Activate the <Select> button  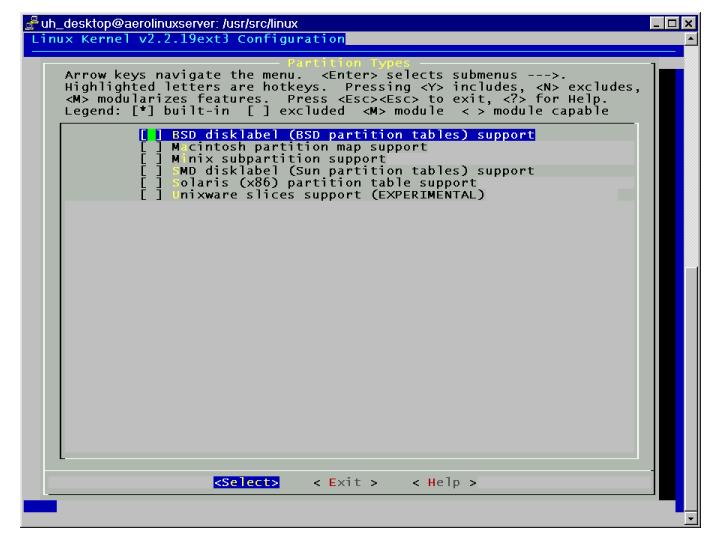point(247,482)
